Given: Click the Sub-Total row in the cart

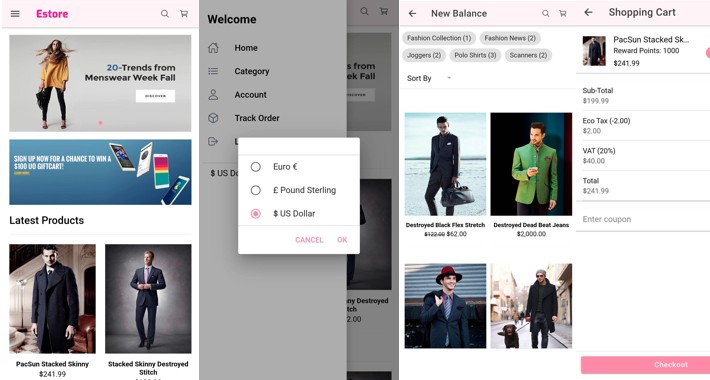Looking at the screenshot, I should [643, 96].
